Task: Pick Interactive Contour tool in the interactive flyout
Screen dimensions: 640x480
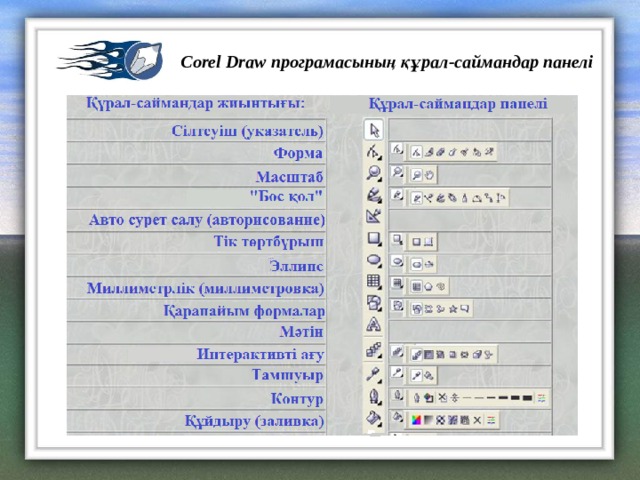Action: click(x=429, y=354)
